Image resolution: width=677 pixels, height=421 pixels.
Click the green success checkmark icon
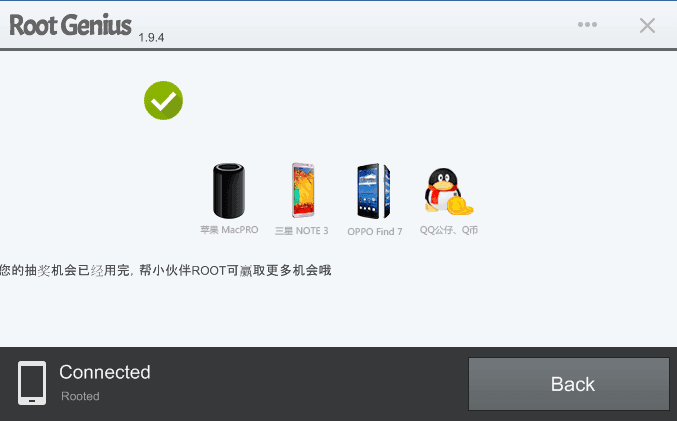point(163,101)
